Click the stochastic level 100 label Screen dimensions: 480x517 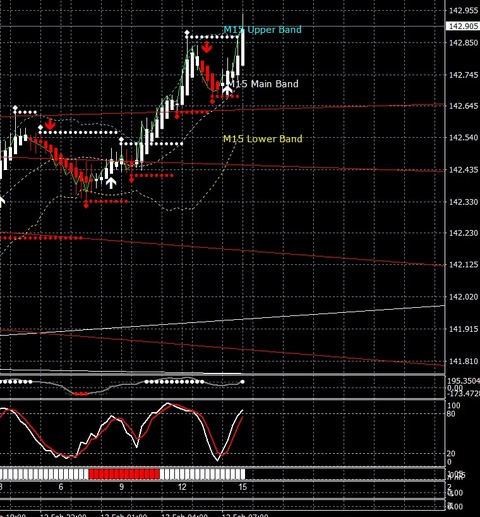click(454, 406)
